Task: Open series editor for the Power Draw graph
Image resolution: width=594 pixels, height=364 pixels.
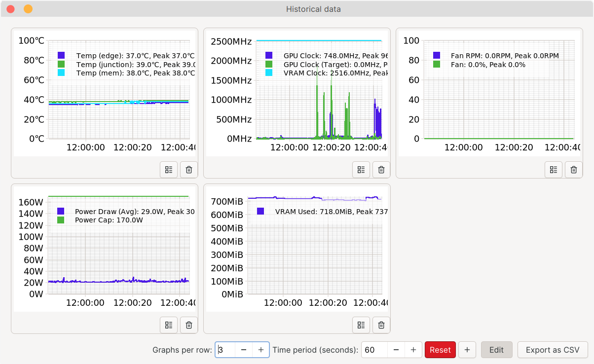Action: [169, 325]
